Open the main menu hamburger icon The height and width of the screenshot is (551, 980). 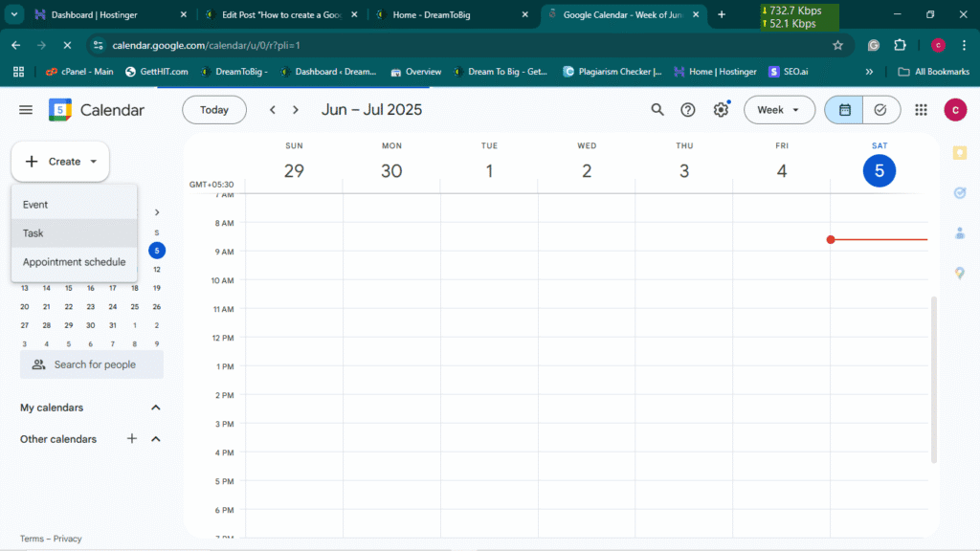[26, 110]
